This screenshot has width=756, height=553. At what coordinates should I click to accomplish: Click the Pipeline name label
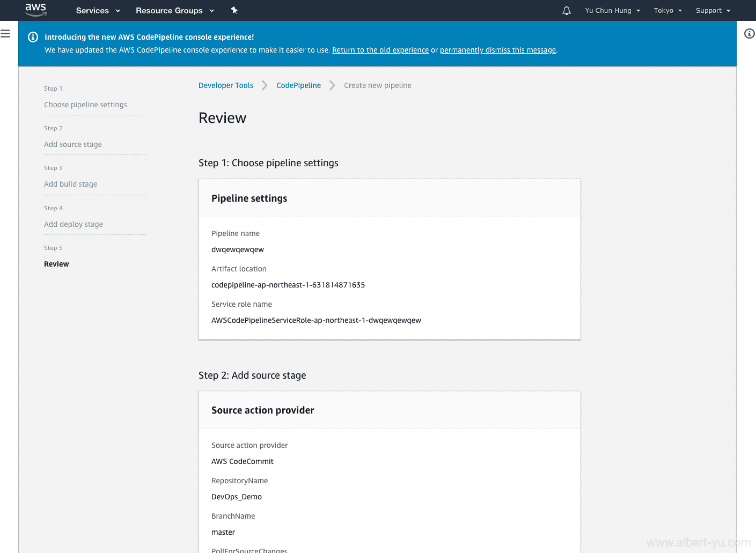pyautogui.click(x=236, y=233)
